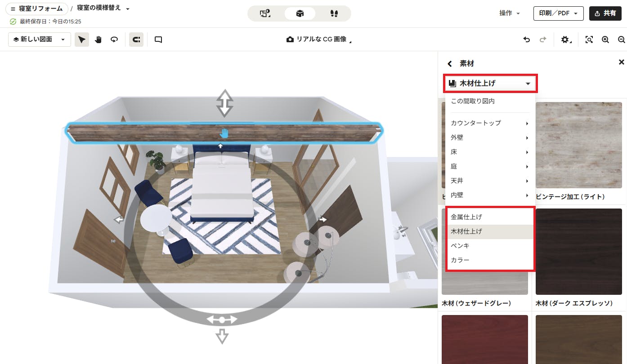Screen dimensions: 627x364
Task: Open the comment speech bubble tool
Action: [x=158, y=40]
